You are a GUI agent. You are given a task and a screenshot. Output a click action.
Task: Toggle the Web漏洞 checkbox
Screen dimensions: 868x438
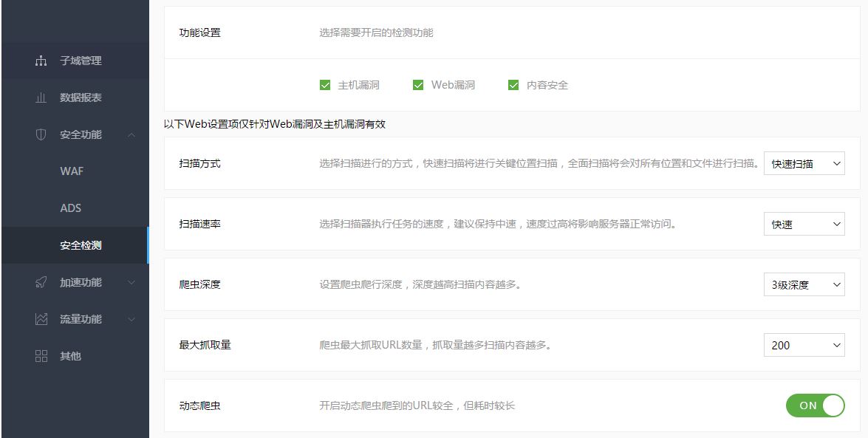click(419, 85)
